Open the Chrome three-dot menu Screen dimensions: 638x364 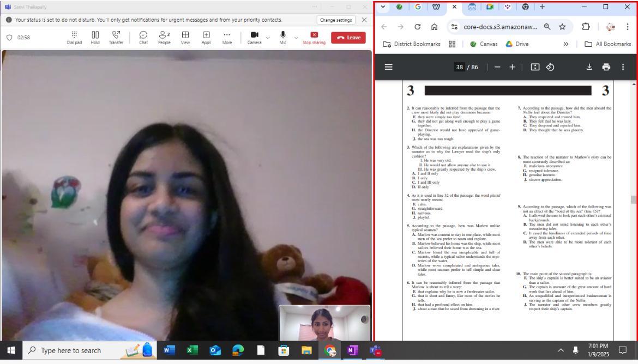click(x=628, y=27)
